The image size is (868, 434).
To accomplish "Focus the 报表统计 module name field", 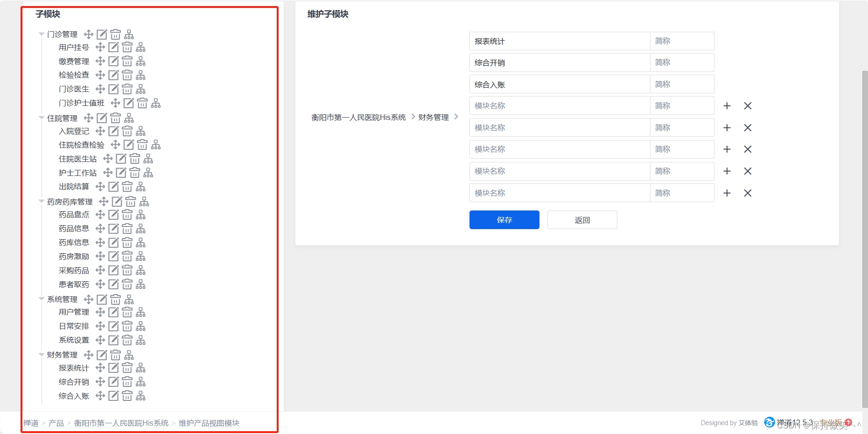I will coord(560,41).
